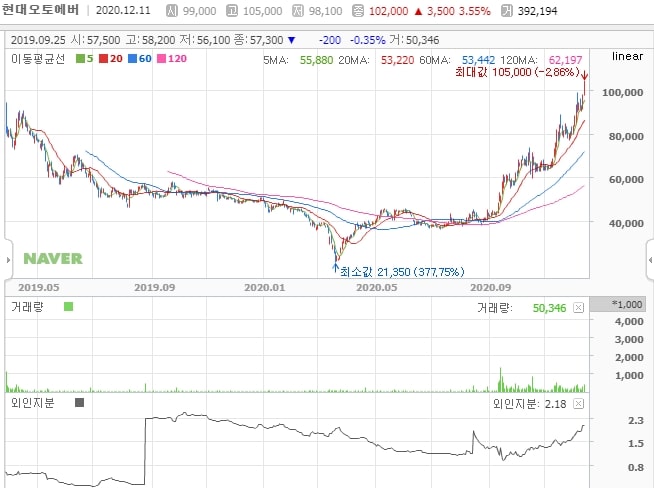The image size is (654, 488).
Task: Click the pink 120-day moving average swatch
Action: [161, 59]
